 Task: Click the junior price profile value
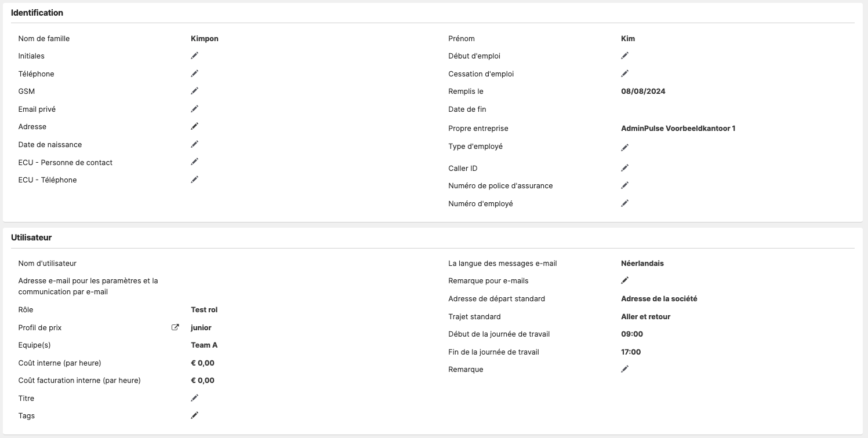pos(201,328)
